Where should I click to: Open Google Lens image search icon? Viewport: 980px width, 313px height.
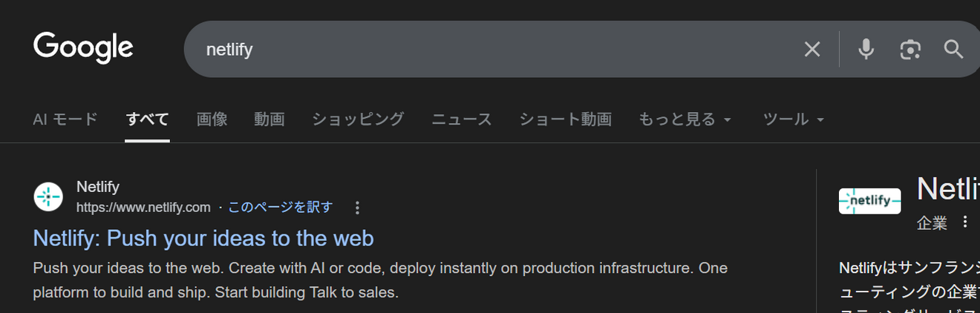point(910,50)
